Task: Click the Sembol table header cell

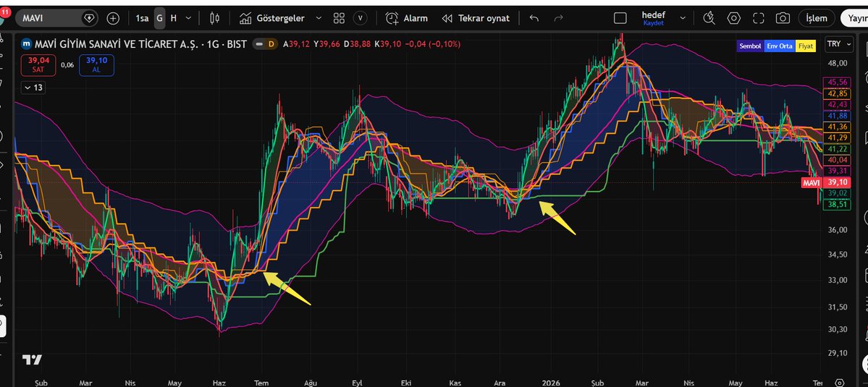Action: click(x=750, y=46)
